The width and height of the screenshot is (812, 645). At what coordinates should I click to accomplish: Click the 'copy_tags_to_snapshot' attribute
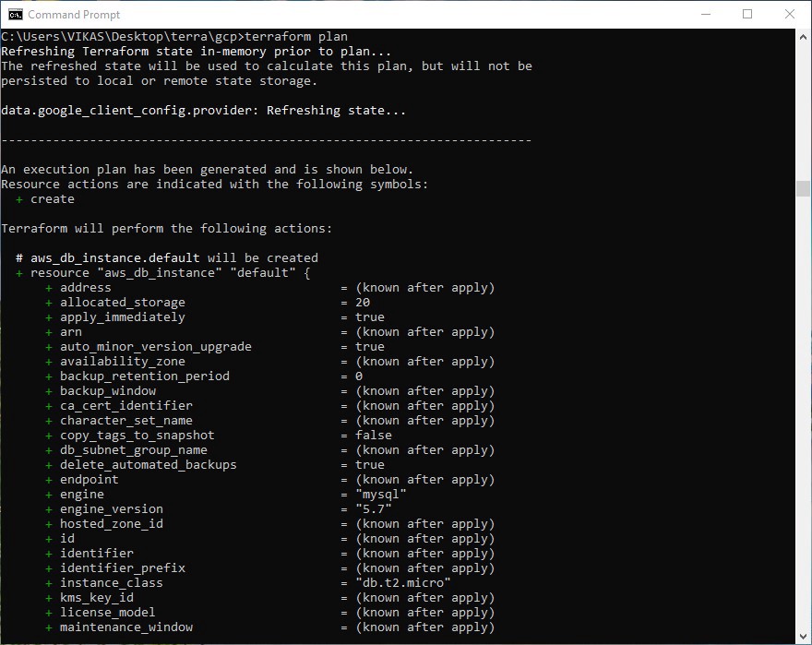click(137, 436)
